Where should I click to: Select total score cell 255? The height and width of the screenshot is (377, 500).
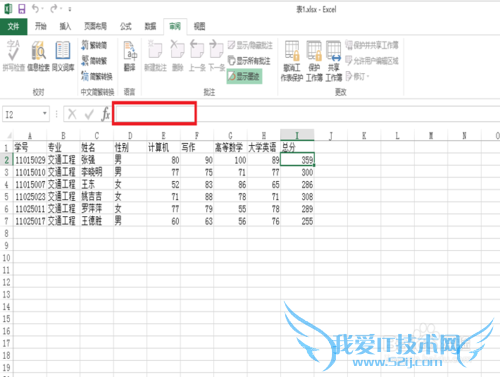[x=297, y=221]
